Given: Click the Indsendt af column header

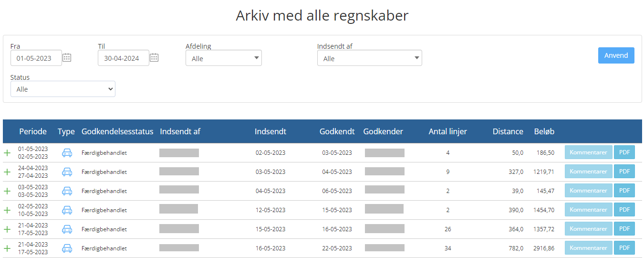Looking at the screenshot, I should tap(180, 131).
